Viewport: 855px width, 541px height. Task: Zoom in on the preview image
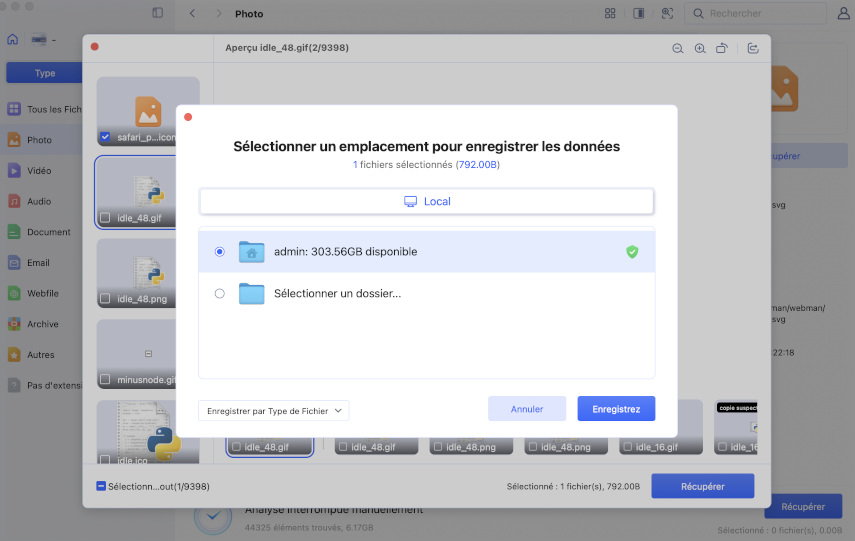(x=700, y=49)
